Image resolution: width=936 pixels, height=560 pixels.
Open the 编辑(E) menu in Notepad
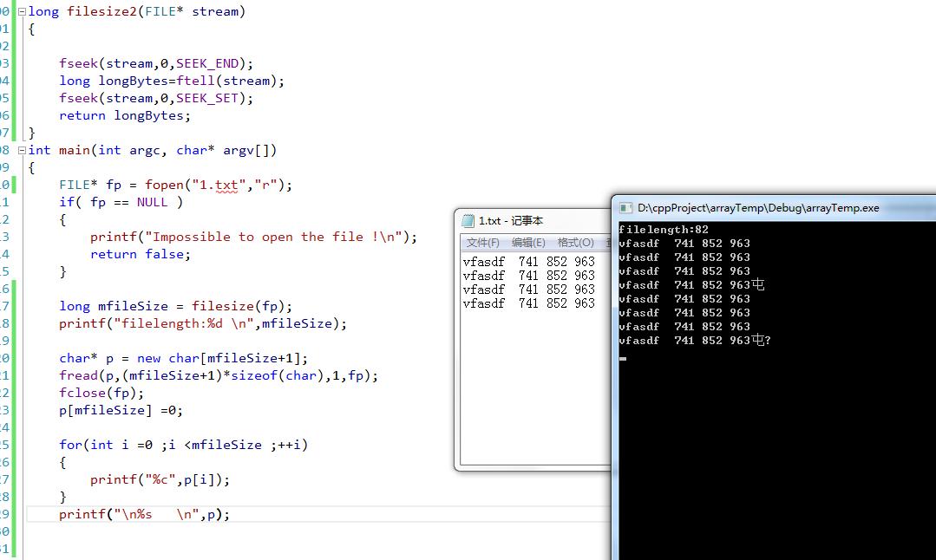click(528, 243)
